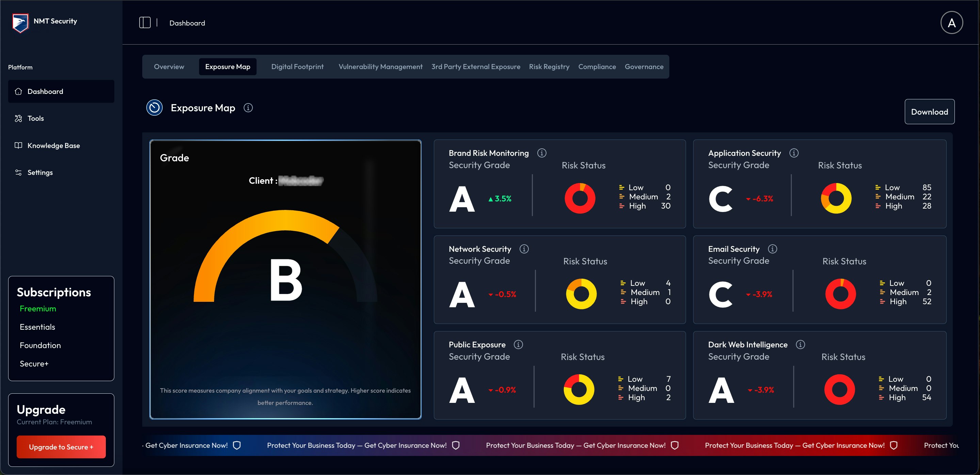Open the Compliance tab

597,67
